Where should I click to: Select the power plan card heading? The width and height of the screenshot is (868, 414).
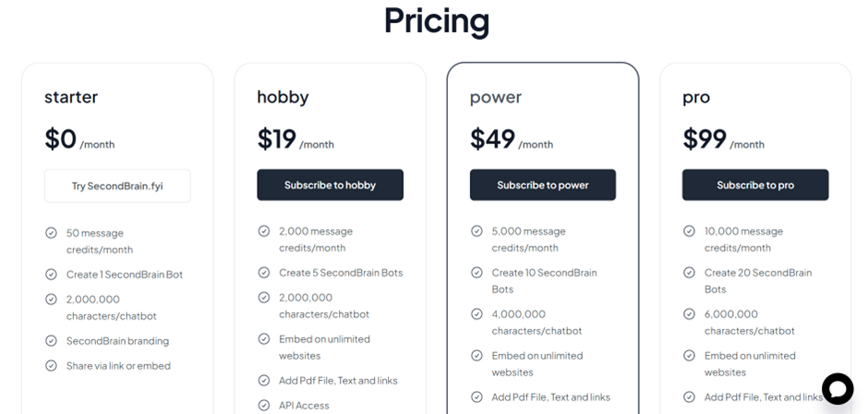[496, 97]
